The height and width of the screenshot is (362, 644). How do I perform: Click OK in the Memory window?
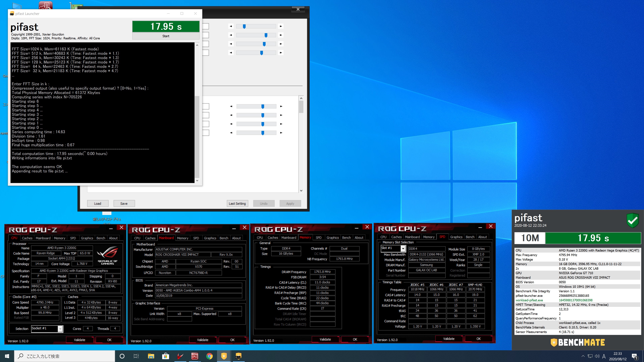point(355,339)
